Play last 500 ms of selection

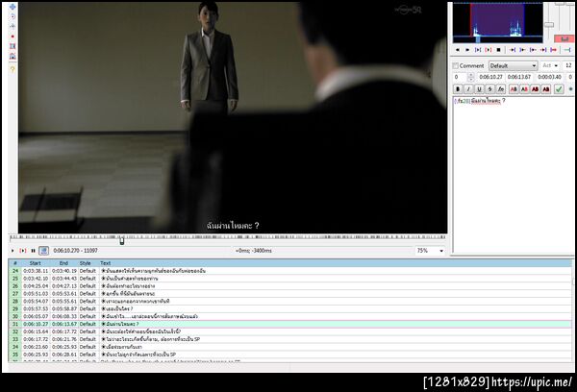click(543, 50)
